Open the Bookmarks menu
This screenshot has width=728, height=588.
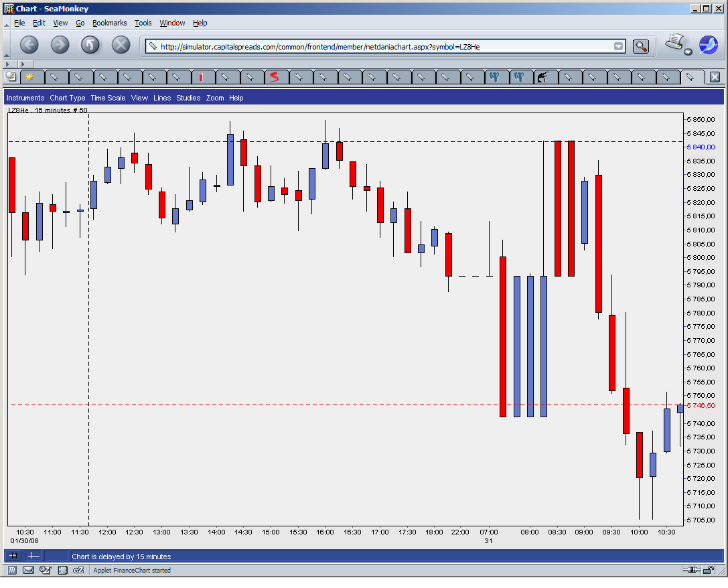[x=110, y=23]
